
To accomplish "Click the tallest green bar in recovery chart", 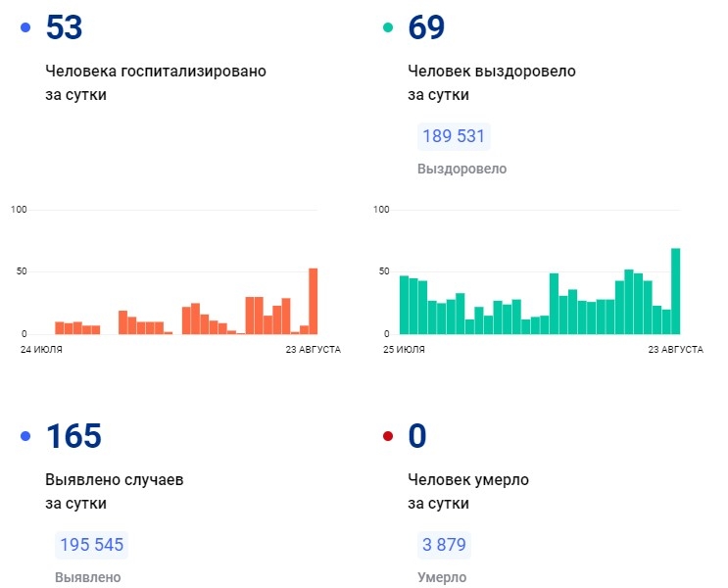I will point(675,291).
